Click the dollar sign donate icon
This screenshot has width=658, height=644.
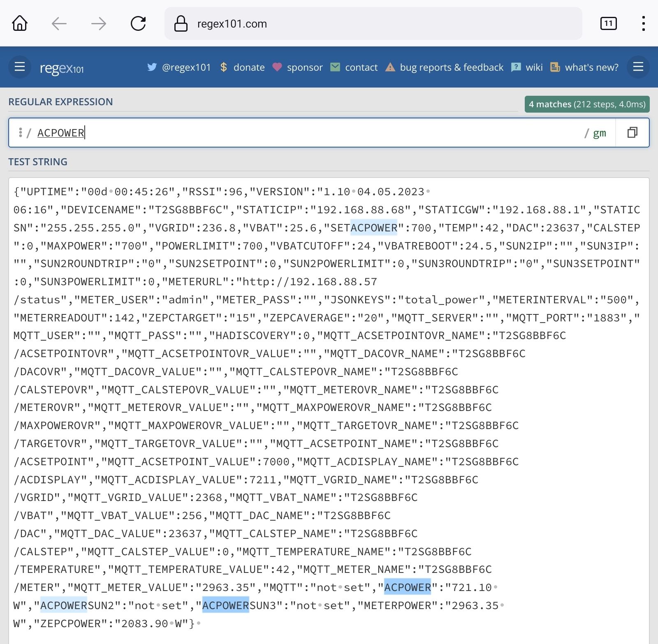[224, 67]
